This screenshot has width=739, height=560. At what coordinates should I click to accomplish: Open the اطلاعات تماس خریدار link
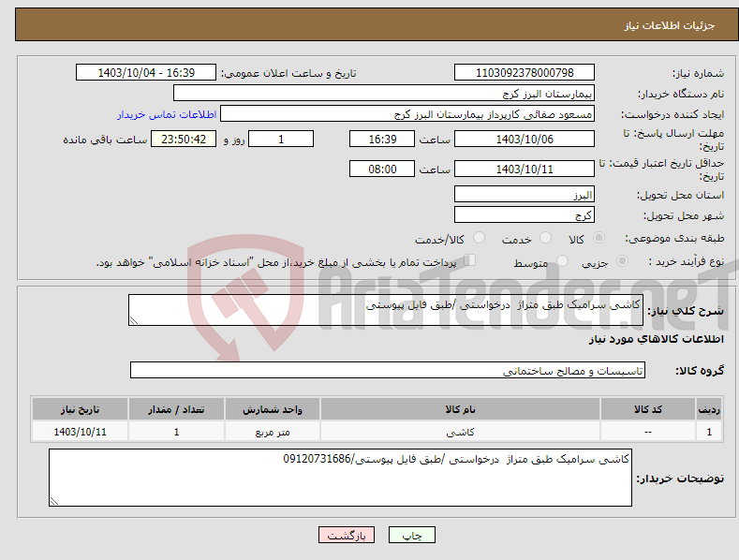(x=167, y=114)
